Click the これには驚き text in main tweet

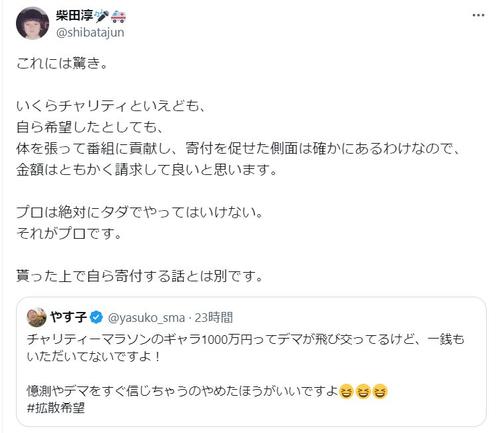tap(62, 63)
